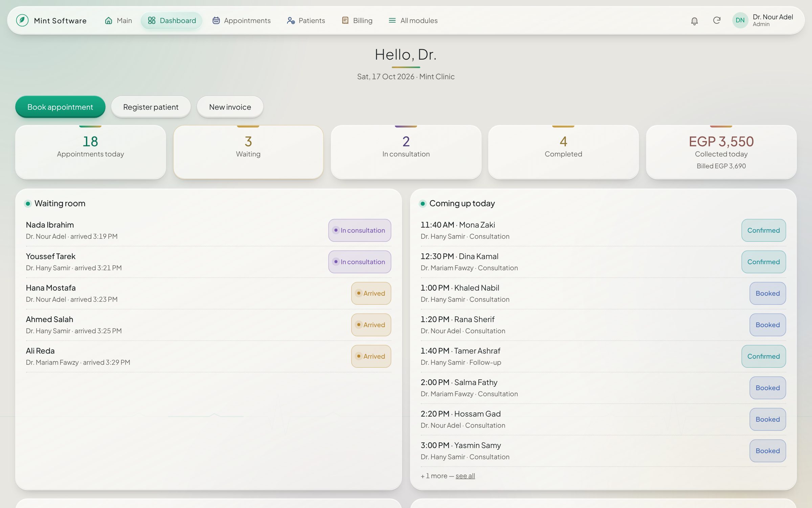Click the Register patient button
Viewport: 812px width, 508px height.
[x=151, y=107]
